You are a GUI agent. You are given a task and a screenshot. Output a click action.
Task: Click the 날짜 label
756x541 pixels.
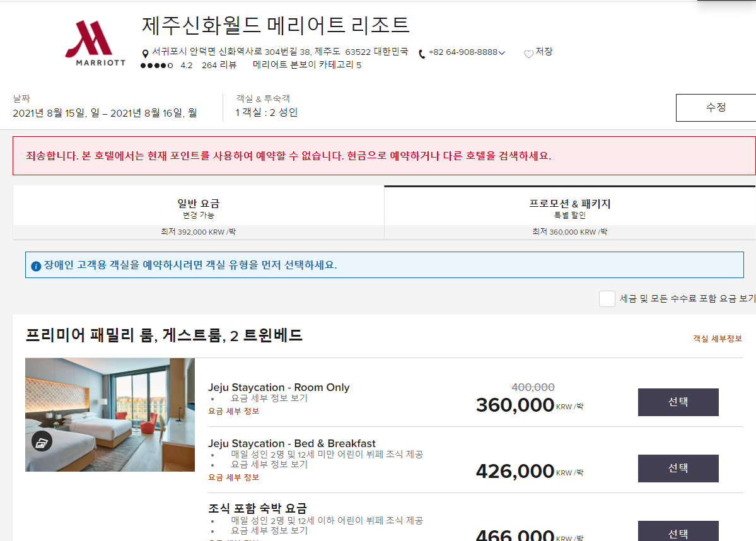click(21, 98)
